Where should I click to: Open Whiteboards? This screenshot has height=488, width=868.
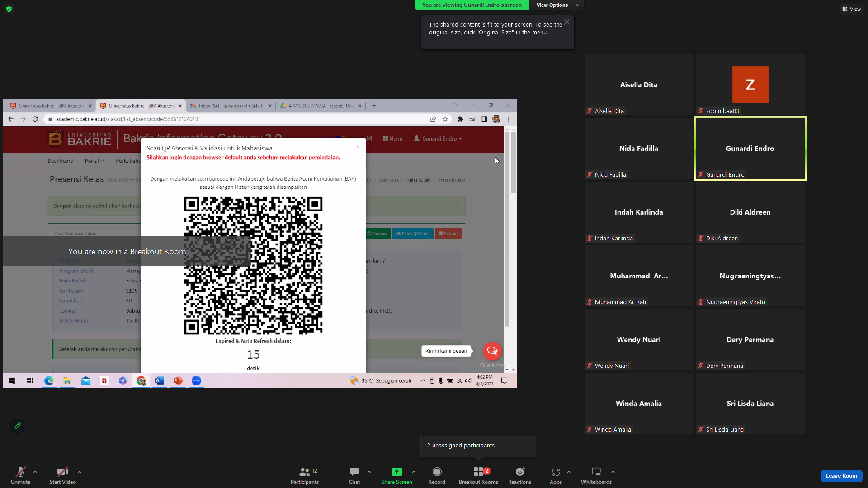click(596, 475)
